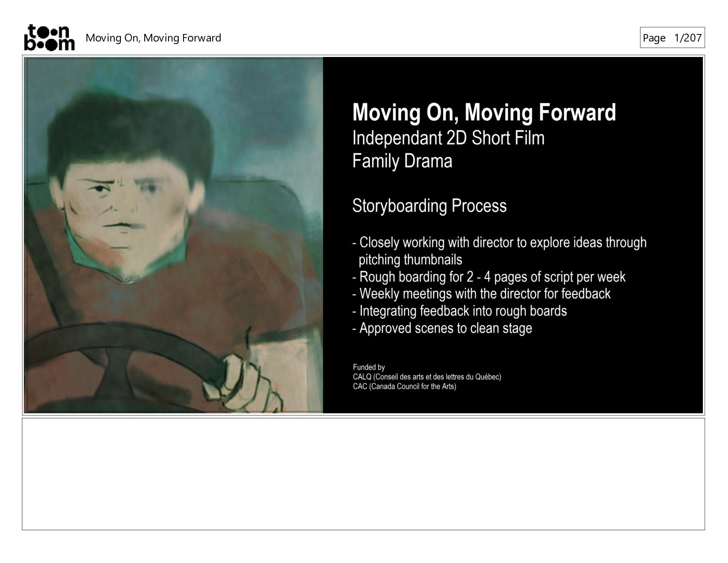Click the 'Approved scenes to clean stage' bullet
728x563 pixels.
(442, 328)
